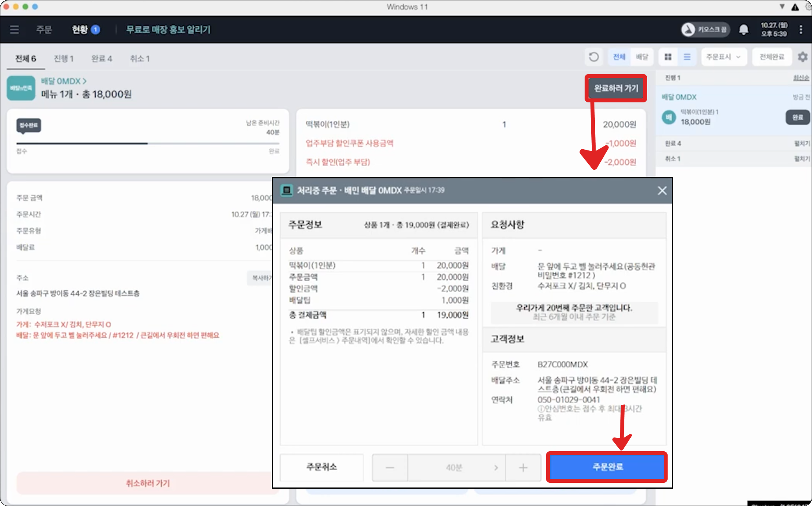
Task: Open the three-dot more options menu
Action: 801,30
